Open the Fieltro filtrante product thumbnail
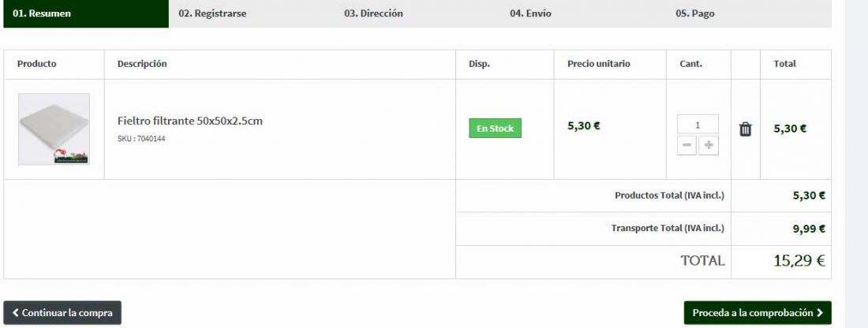The height and width of the screenshot is (328, 868). (x=54, y=129)
